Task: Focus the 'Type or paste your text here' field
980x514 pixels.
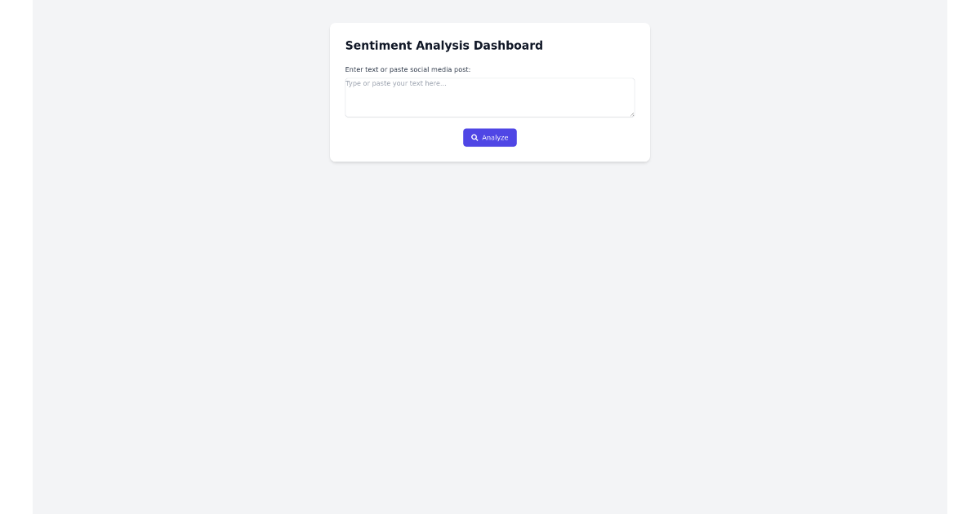Action: [x=489, y=96]
